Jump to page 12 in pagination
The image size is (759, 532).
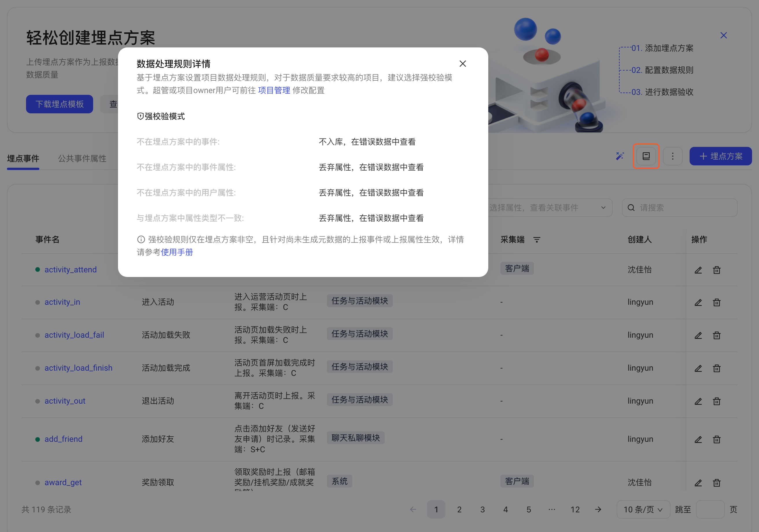pos(575,509)
